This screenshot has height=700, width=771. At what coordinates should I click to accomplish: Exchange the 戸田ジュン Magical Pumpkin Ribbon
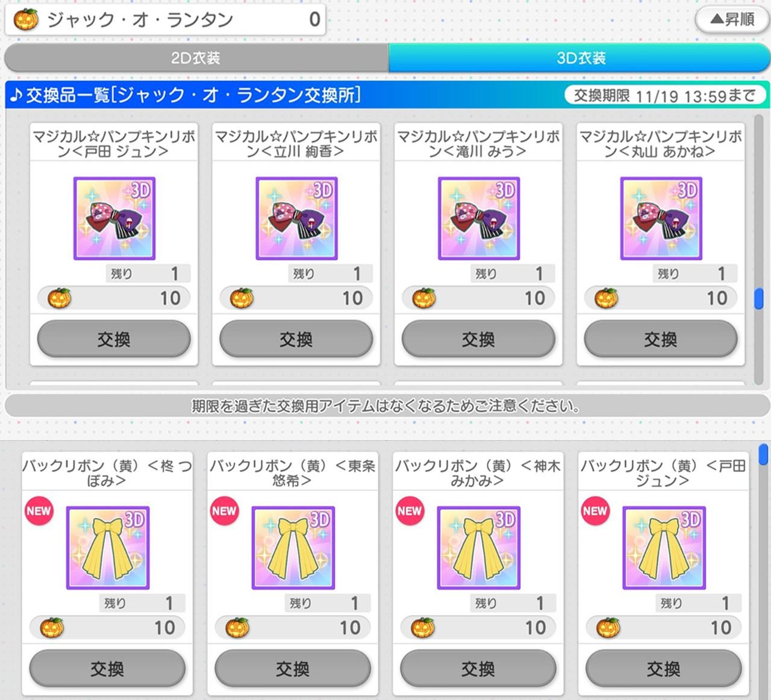114,339
